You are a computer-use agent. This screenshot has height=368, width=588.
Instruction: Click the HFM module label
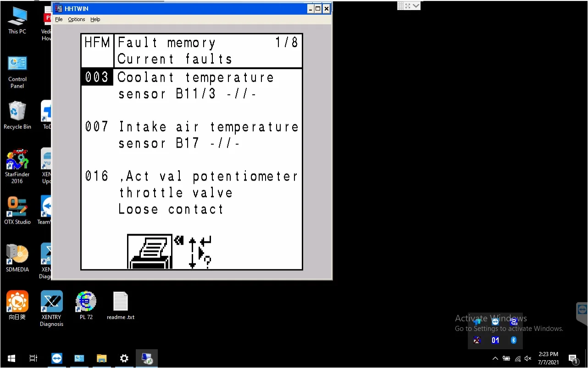pos(97,43)
